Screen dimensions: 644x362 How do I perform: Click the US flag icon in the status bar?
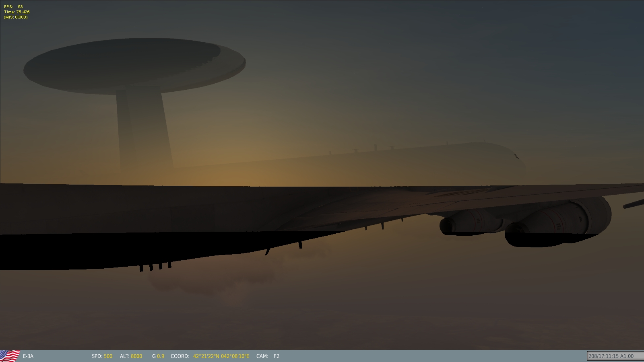click(10, 356)
